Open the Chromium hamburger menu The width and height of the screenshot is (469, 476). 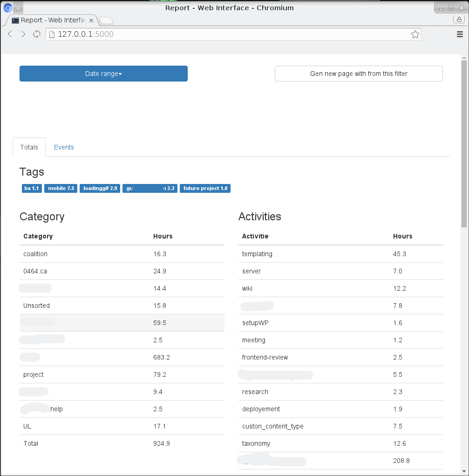[460, 34]
